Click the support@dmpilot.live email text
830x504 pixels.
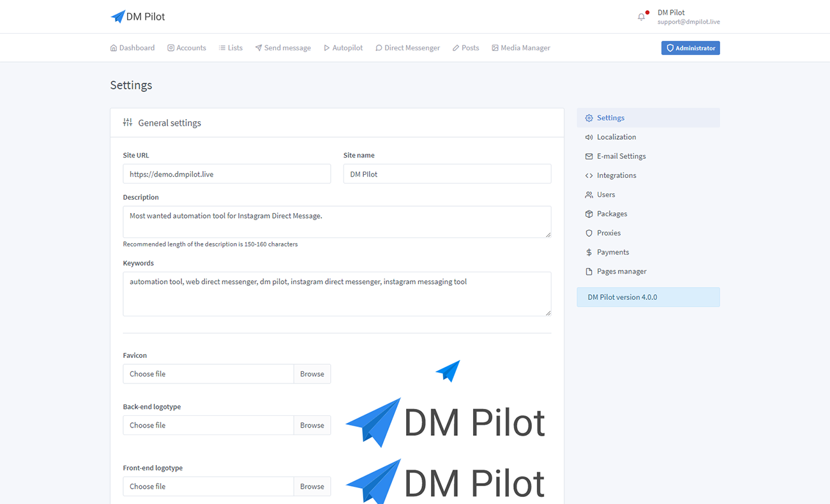coord(689,22)
